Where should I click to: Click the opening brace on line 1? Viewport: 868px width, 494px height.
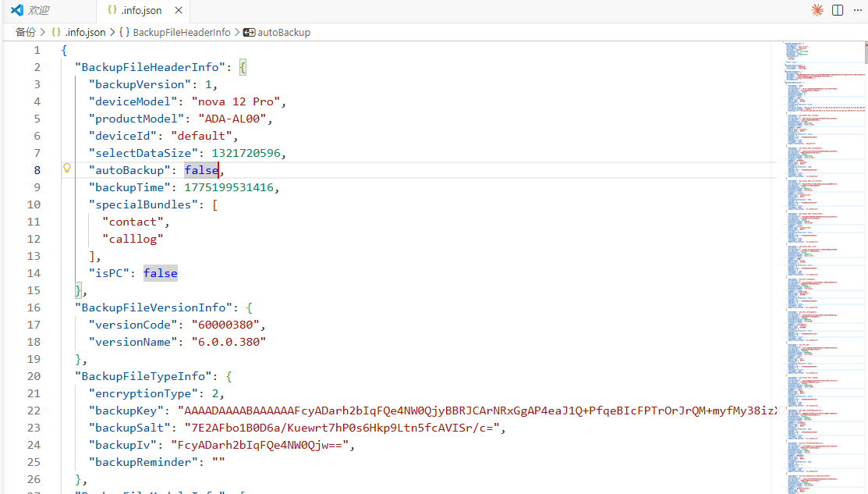[64, 50]
